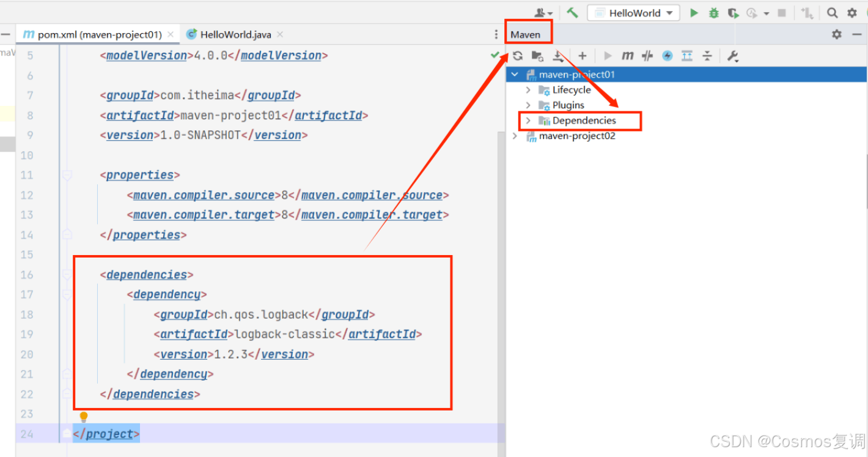Run HelloWorld with Coverage icon
This screenshot has height=457, width=868.
[x=734, y=12]
